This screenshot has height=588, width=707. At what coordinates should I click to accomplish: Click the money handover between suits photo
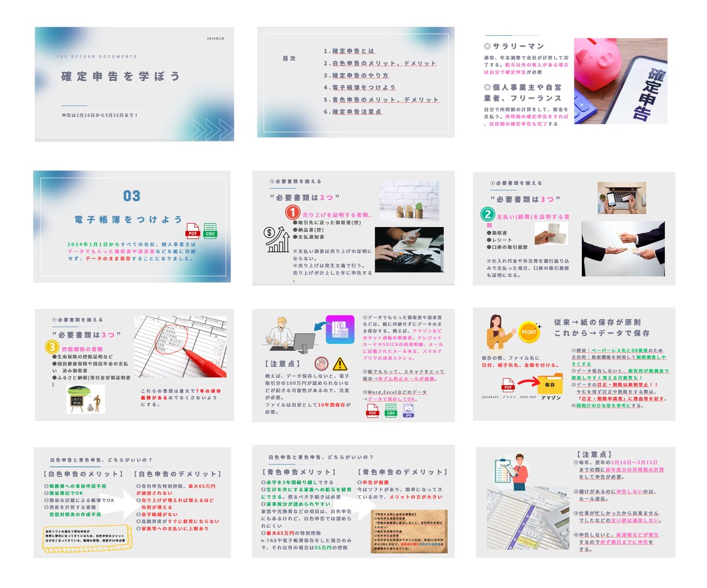623,249
